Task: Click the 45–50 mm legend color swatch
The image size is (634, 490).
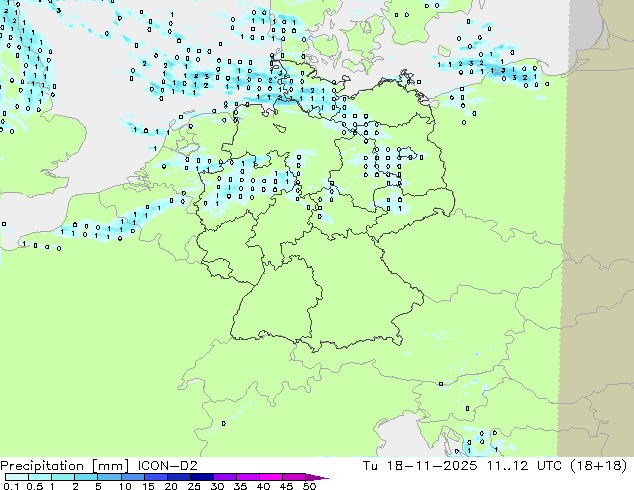Action: point(294,477)
